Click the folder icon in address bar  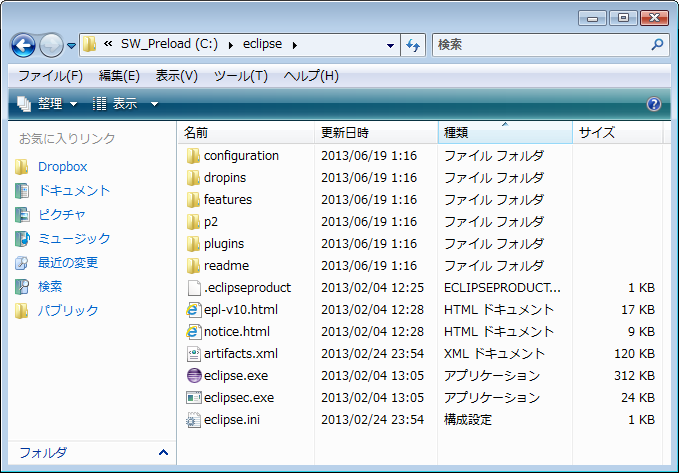point(89,44)
